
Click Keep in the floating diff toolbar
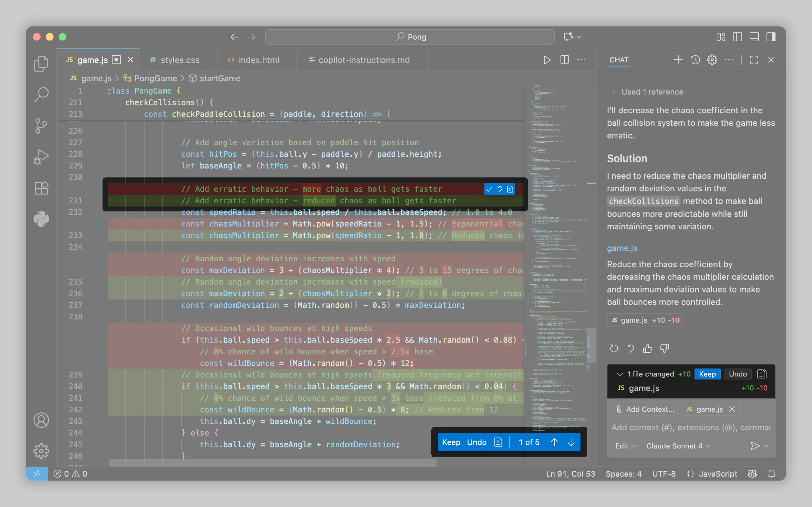(x=451, y=442)
